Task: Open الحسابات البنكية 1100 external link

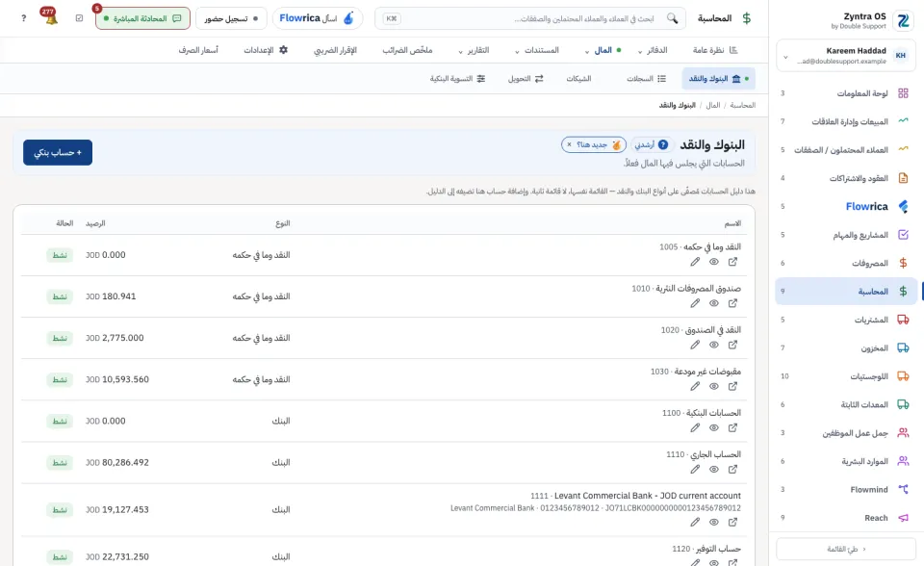Action: [x=732, y=428]
